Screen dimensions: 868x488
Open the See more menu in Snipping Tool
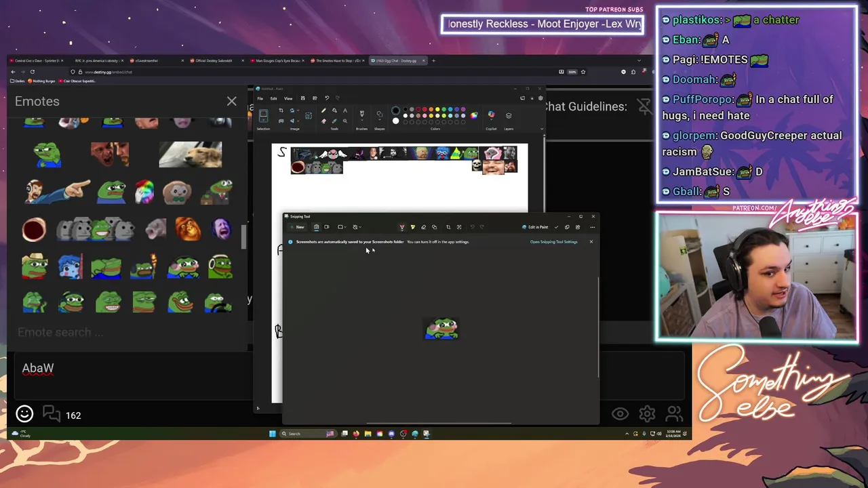click(x=592, y=227)
